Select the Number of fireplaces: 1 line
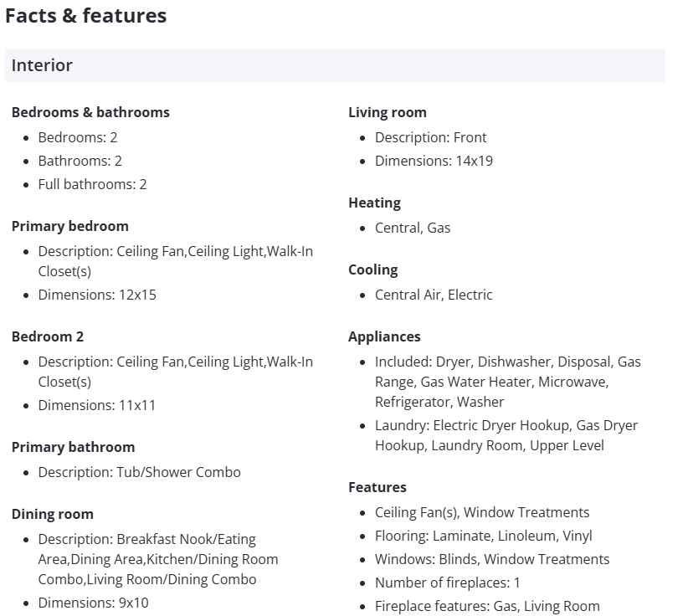The image size is (688, 616). [x=448, y=583]
